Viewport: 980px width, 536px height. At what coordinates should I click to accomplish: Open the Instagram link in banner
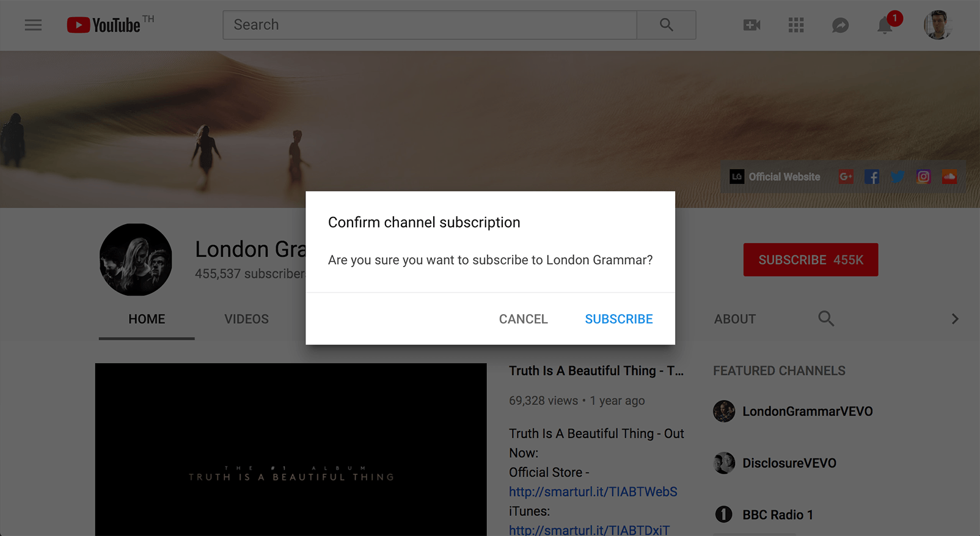[923, 177]
